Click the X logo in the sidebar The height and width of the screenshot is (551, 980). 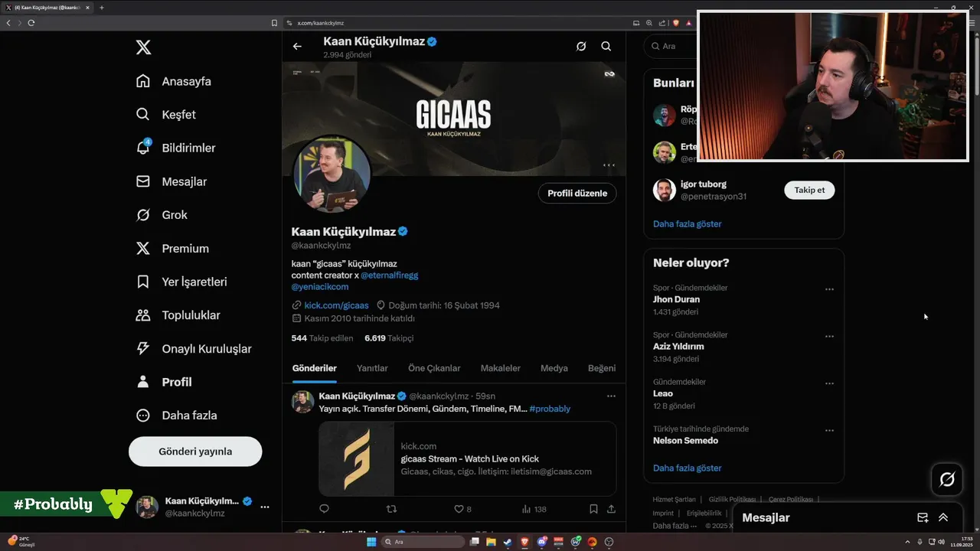click(x=143, y=47)
